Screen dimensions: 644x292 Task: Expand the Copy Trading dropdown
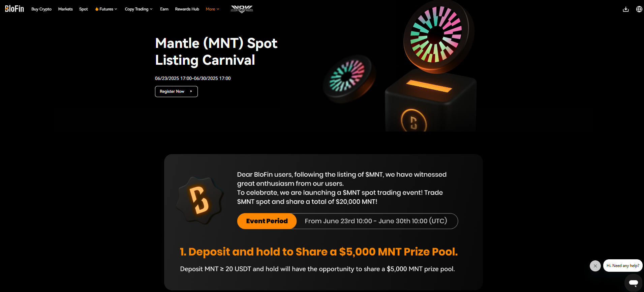(139, 9)
